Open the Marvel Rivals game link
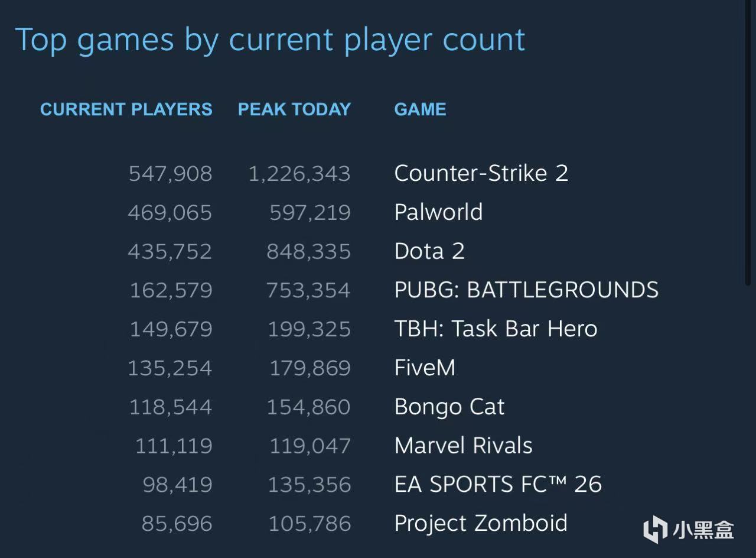 [463, 446]
